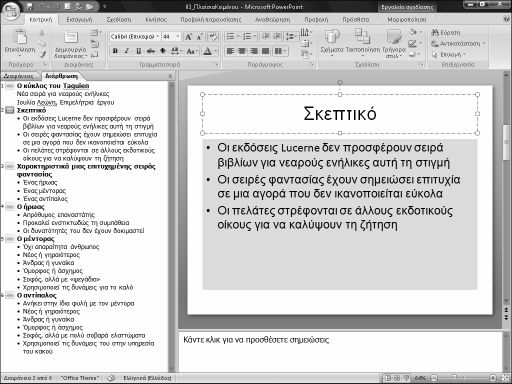Click the zoom in plus button
512x384 pixels.
(x=493, y=378)
